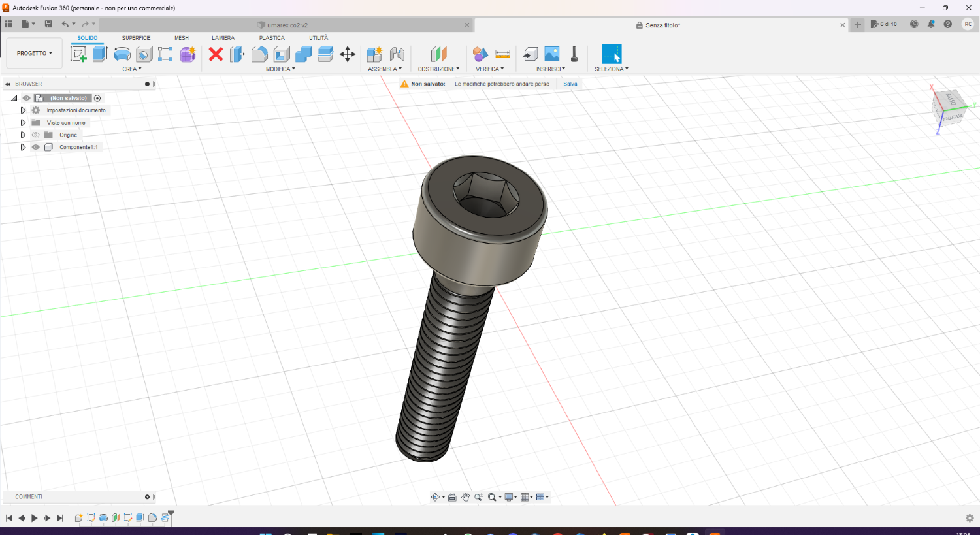Open display settings monitor dropdown
Viewport: 980px width, 535px height.
[x=511, y=497]
